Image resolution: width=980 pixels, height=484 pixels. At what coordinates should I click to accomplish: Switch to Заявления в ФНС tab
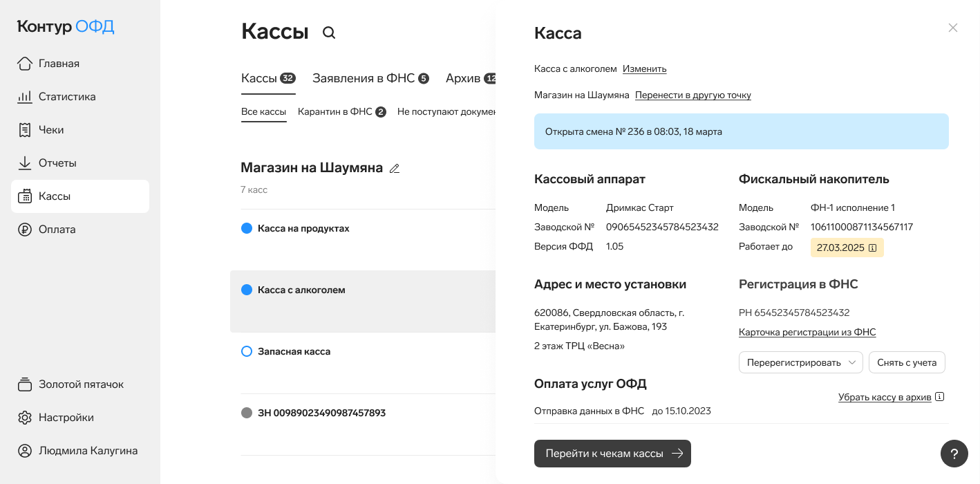coord(370,78)
